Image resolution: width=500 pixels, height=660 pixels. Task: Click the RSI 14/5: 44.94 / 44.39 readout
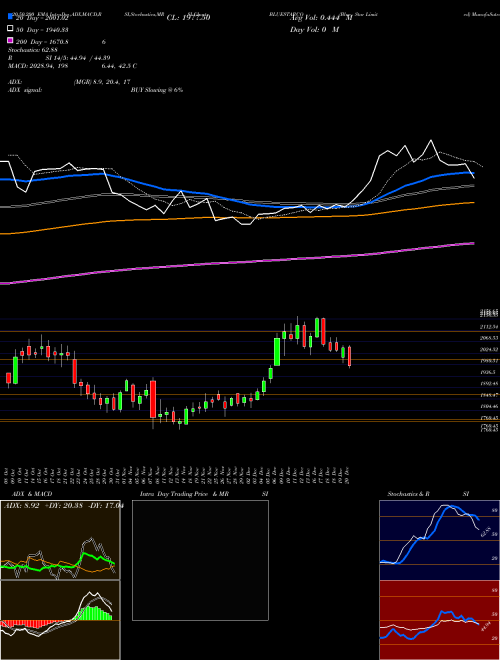[x=59, y=58]
